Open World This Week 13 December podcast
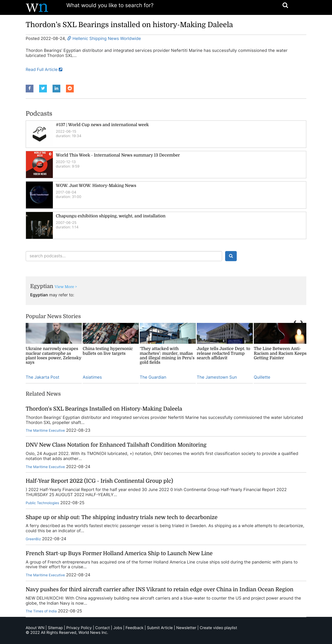The image size is (332, 644). pos(118,155)
